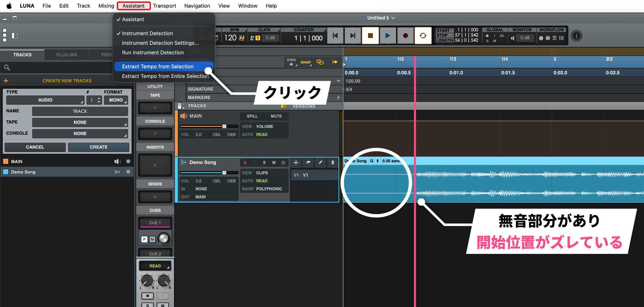Open the info panel icon
The height and width of the screenshot is (307, 644).
tap(576, 36)
